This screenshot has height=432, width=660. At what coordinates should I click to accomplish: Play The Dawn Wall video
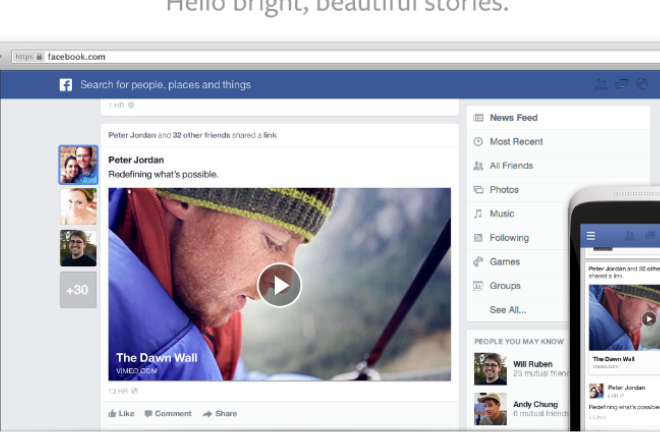pos(279,285)
